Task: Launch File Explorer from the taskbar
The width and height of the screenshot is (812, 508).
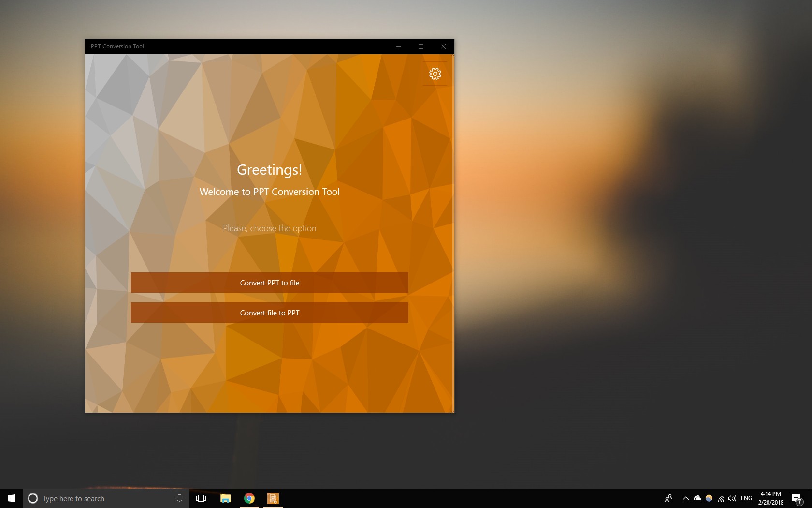Action: pos(225,498)
